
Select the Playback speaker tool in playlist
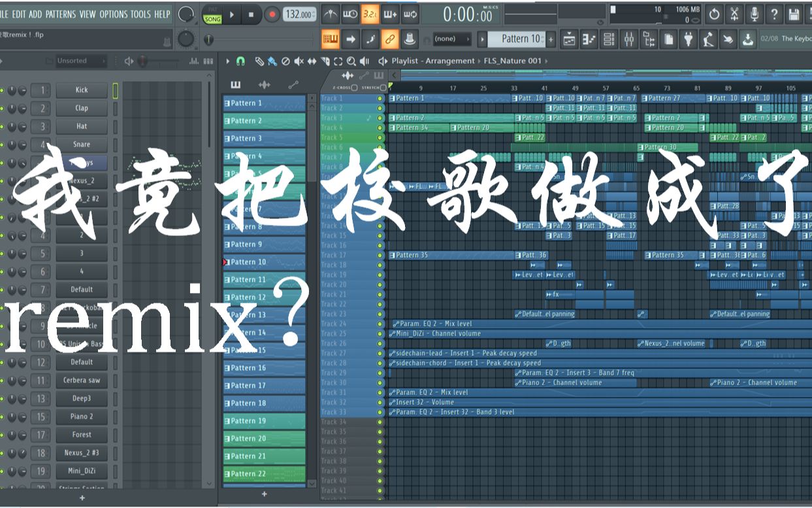point(364,61)
